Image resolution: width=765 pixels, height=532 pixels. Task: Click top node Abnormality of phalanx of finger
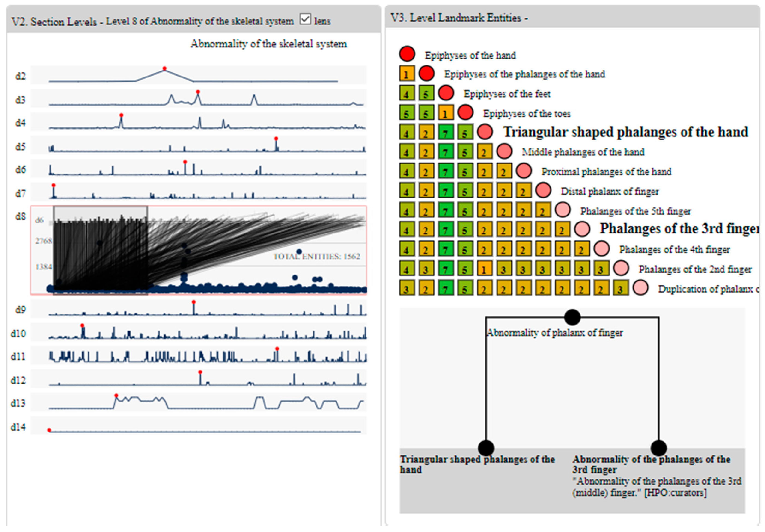(x=572, y=317)
